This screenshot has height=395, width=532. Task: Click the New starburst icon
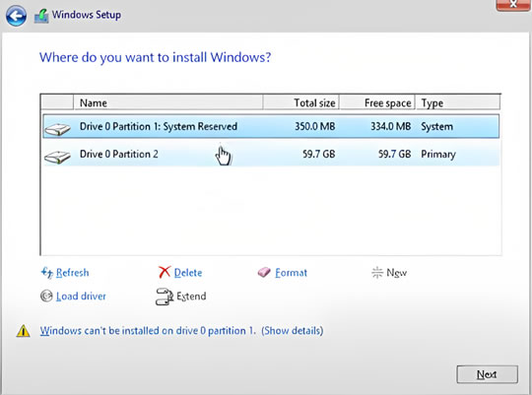click(377, 272)
